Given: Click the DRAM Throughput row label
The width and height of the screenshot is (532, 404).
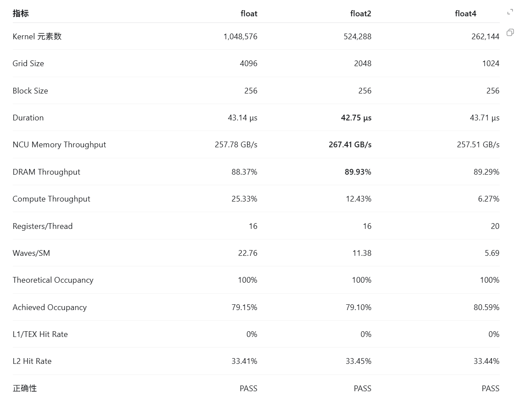Looking at the screenshot, I should pos(46,172).
